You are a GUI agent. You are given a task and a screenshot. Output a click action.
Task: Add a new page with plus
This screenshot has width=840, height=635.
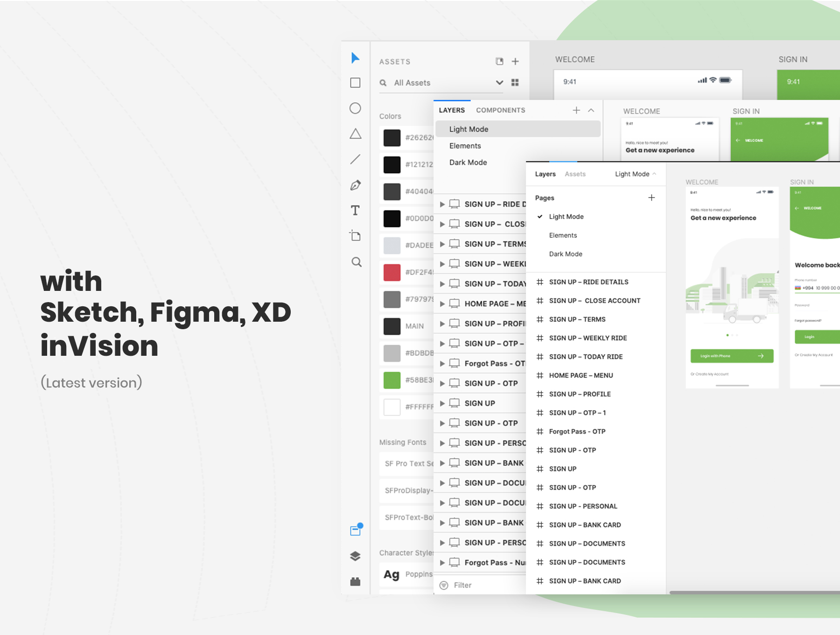click(x=651, y=198)
